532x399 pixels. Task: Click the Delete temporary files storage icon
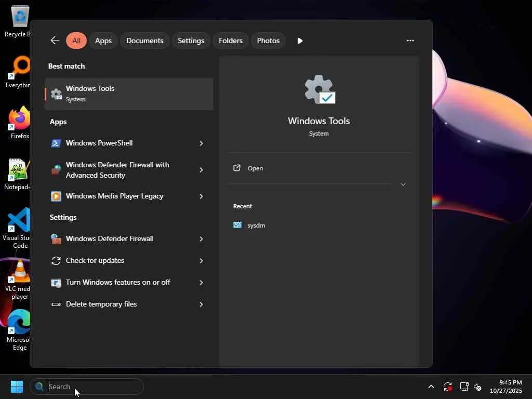coord(56,304)
